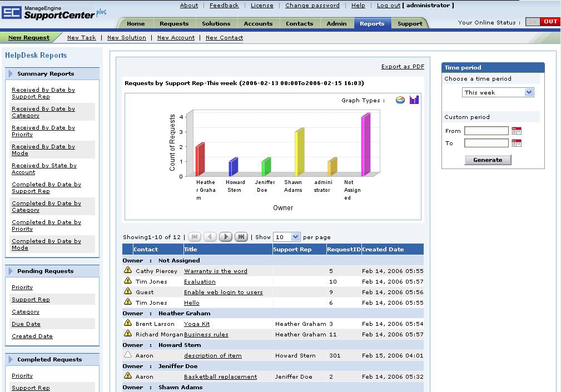Click warning icon for Cathy Piercey request
Image resolution: width=561 pixels, height=392 pixels.
click(x=128, y=270)
